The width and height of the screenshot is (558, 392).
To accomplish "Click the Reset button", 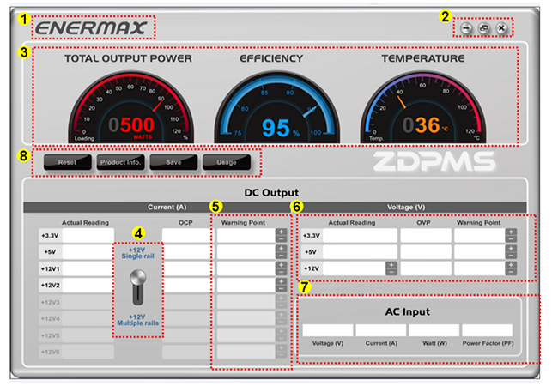I will click(x=67, y=162).
